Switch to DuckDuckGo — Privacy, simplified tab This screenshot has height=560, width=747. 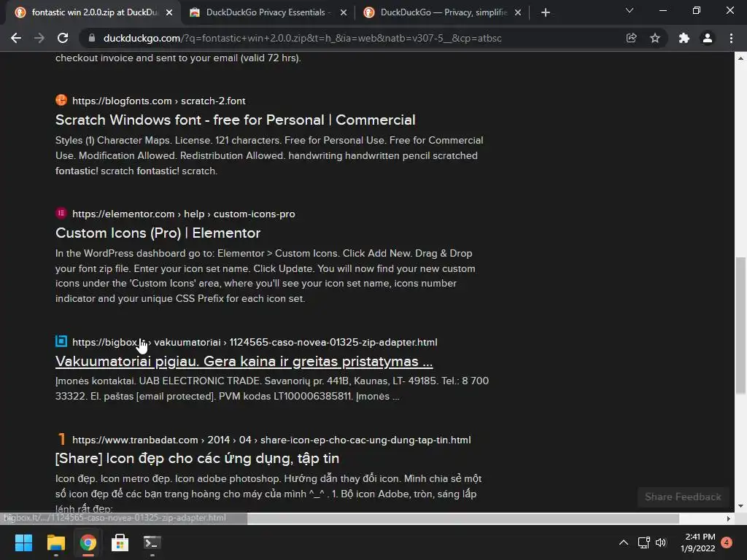pos(442,12)
